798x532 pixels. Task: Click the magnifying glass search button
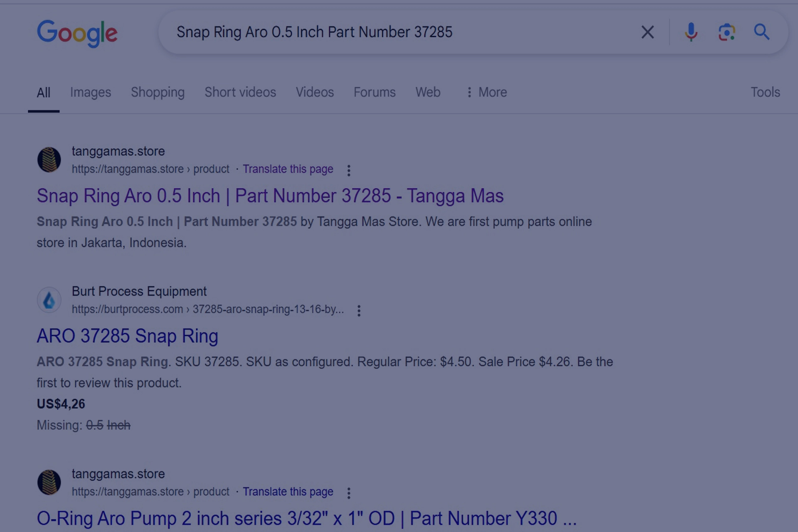pos(762,32)
